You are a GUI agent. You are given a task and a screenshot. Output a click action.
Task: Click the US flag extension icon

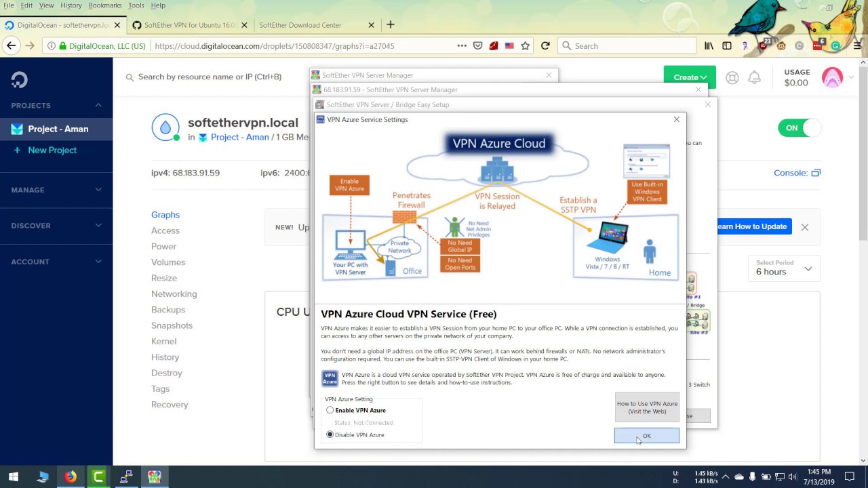click(509, 46)
